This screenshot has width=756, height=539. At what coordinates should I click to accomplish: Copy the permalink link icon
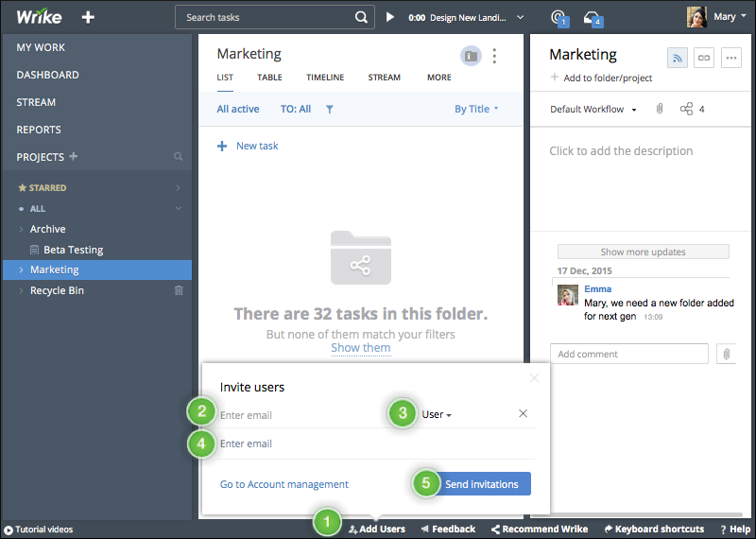coord(703,58)
